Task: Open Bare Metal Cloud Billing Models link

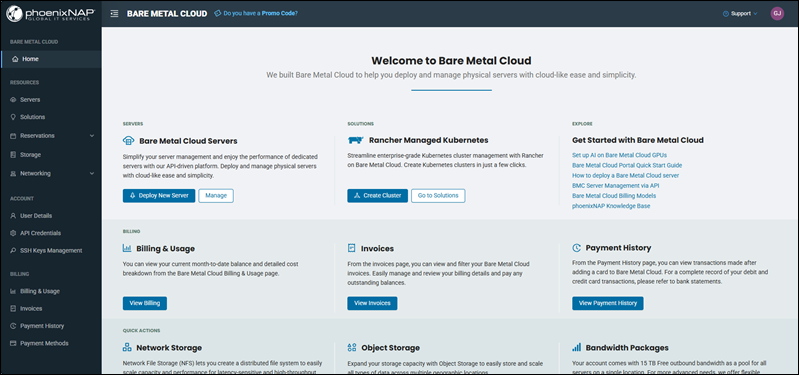Action: coord(614,196)
